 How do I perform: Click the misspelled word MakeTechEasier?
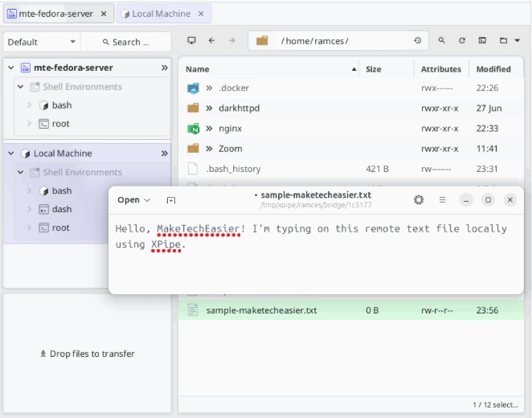198,228
